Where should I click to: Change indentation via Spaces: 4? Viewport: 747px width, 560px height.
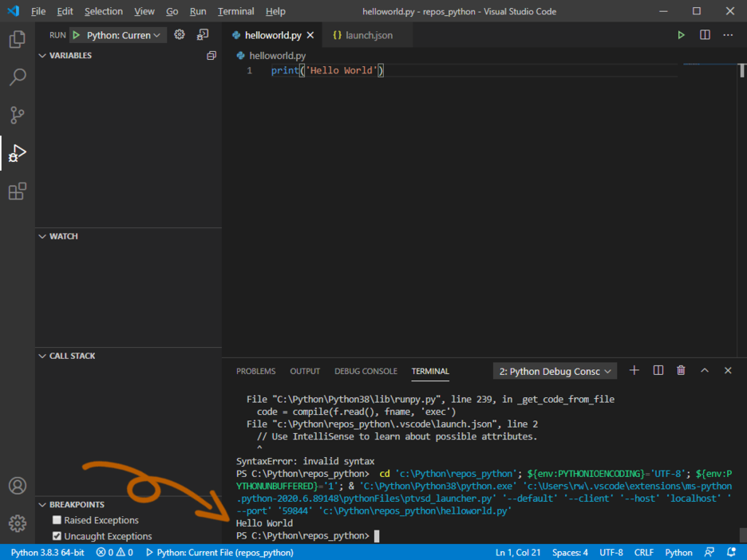tap(570, 552)
